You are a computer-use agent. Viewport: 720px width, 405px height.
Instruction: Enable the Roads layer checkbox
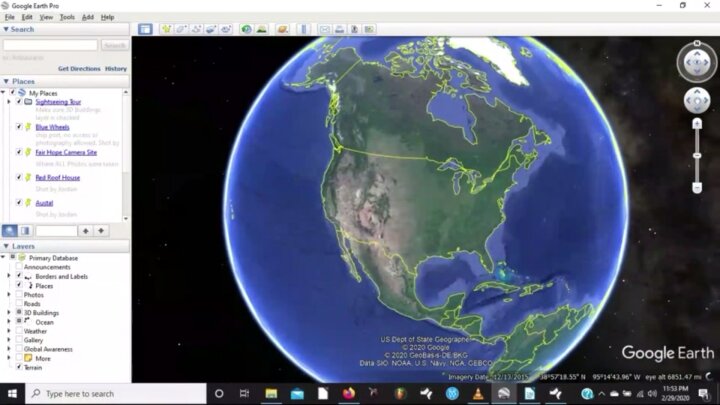click(x=19, y=303)
